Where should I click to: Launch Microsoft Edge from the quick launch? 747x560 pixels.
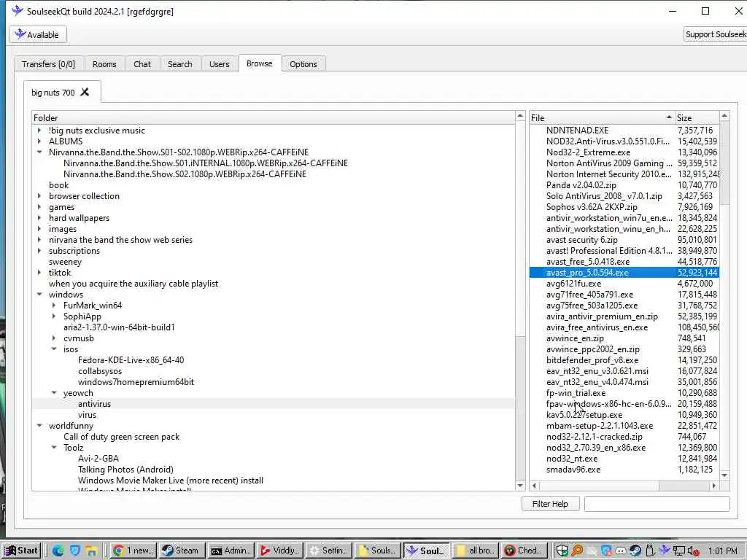pos(58,551)
